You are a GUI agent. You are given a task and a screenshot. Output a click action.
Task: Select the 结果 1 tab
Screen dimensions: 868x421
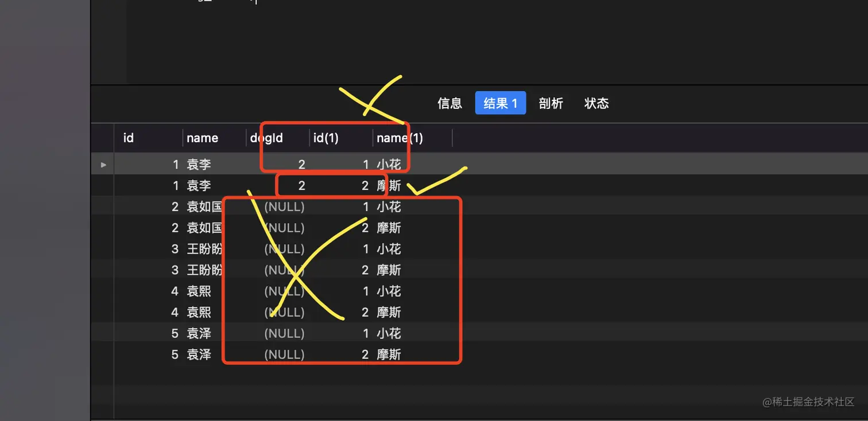pyautogui.click(x=501, y=103)
